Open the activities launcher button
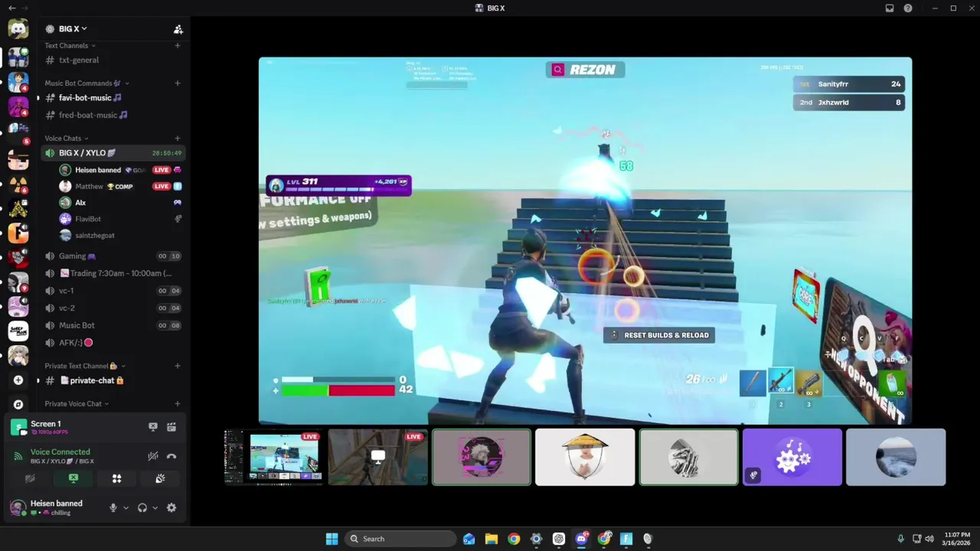980x551 pixels. 117,478
